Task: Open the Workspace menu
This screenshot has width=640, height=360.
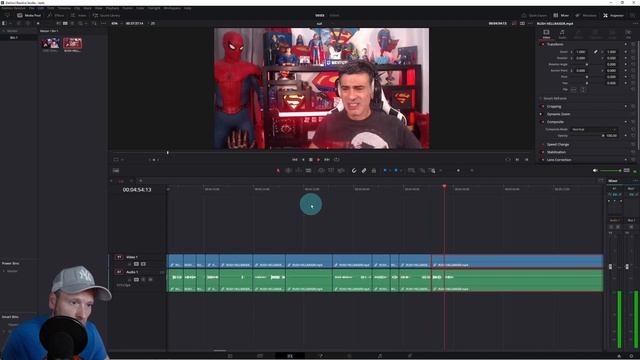Action: tap(172, 8)
